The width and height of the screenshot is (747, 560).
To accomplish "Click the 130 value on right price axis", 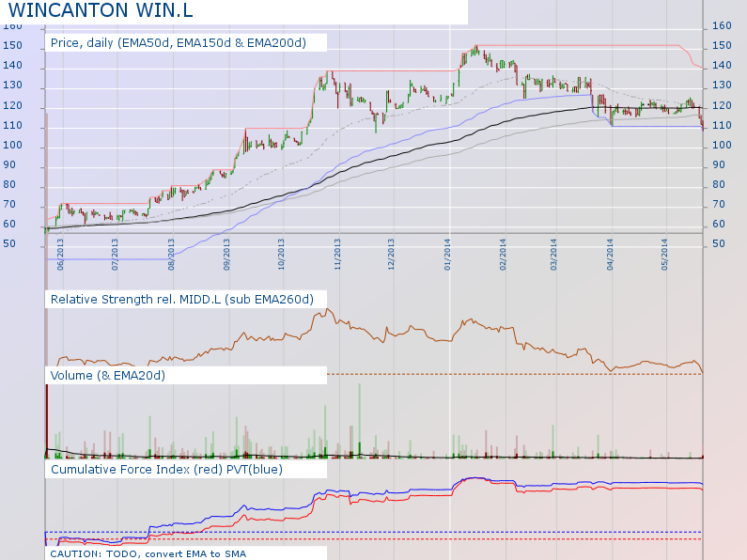I will coord(722,86).
